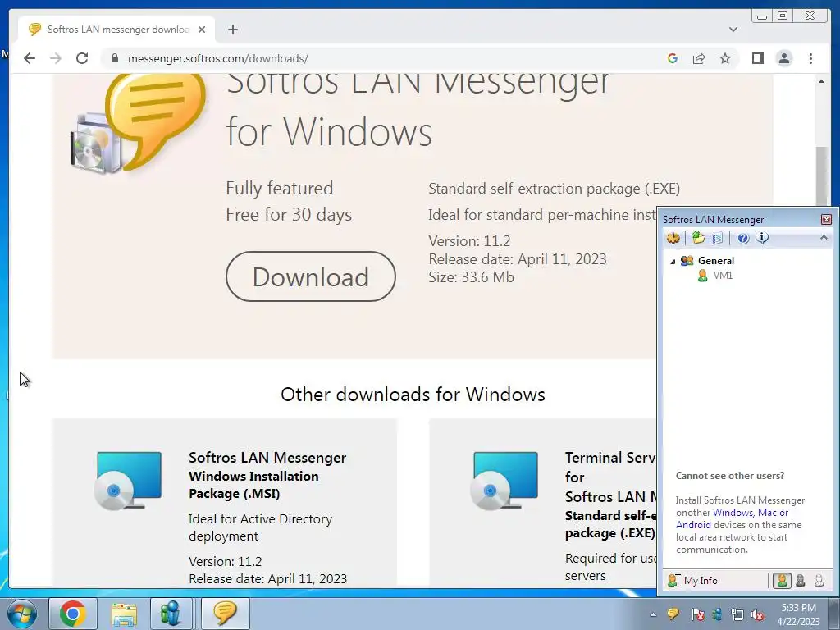Viewport: 840px width, 630px height.
Task: Click the blue question mark help icon
Action: (x=743, y=239)
